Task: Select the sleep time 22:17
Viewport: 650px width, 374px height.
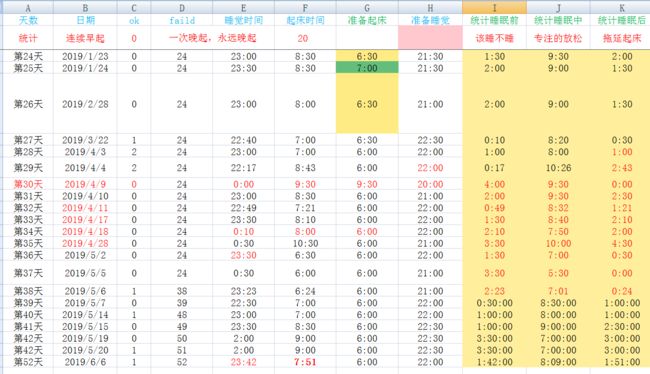Action: [243, 168]
